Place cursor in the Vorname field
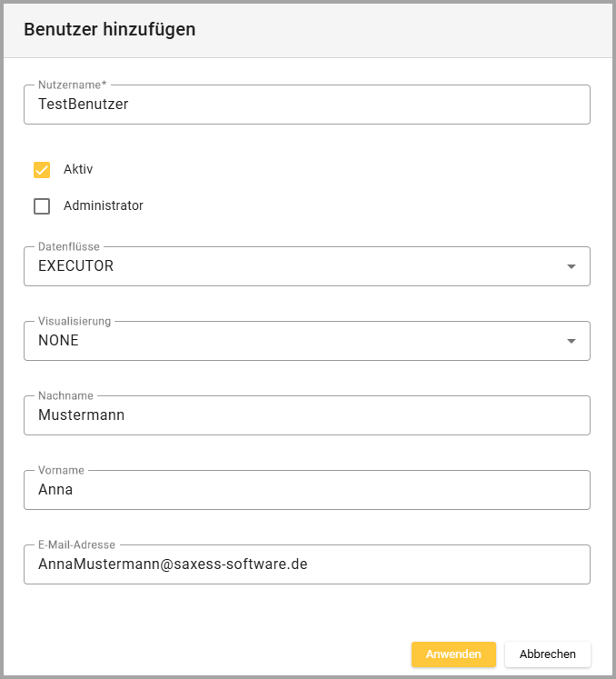The width and height of the screenshot is (616, 679). pos(306,490)
